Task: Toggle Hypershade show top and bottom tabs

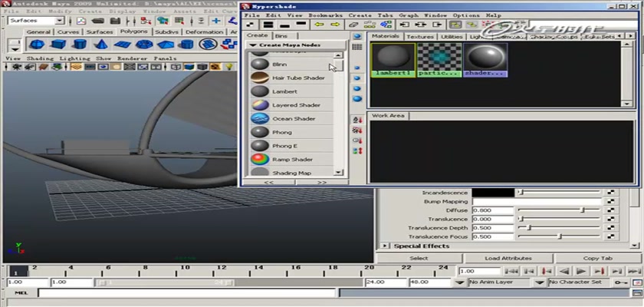Action: click(268, 25)
